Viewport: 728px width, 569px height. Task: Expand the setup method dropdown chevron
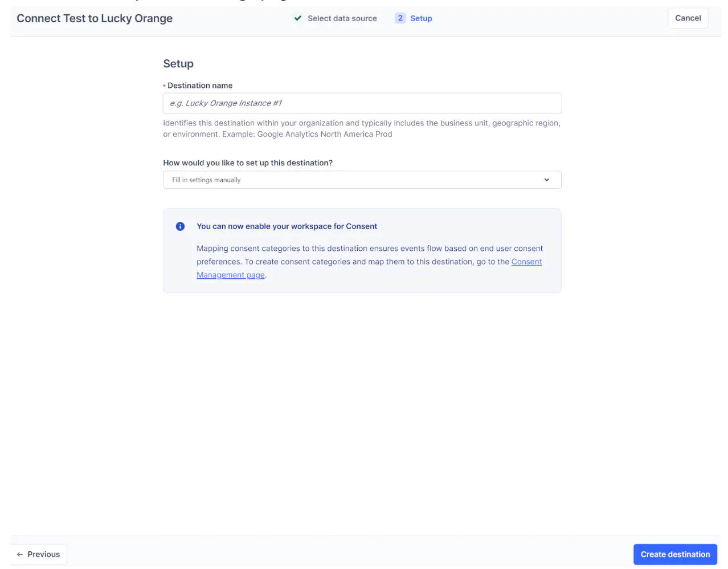(546, 180)
